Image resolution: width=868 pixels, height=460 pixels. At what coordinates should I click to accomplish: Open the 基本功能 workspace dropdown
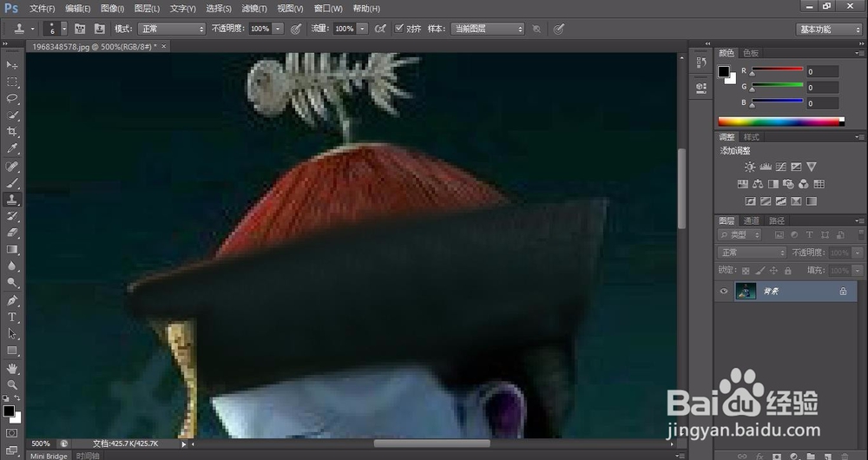[x=829, y=30]
